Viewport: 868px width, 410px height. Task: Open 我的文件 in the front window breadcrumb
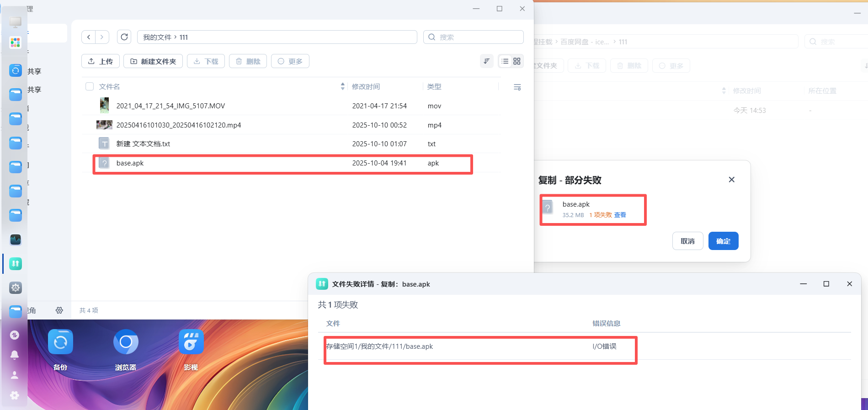[157, 37]
